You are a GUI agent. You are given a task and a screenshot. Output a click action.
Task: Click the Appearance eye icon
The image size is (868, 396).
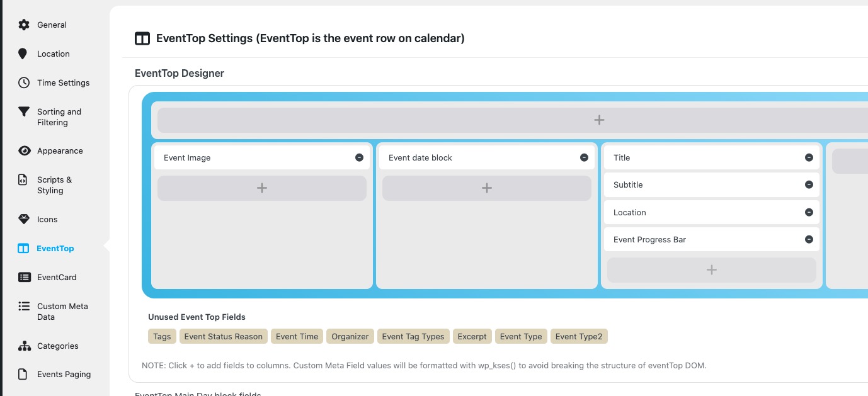pyautogui.click(x=24, y=150)
